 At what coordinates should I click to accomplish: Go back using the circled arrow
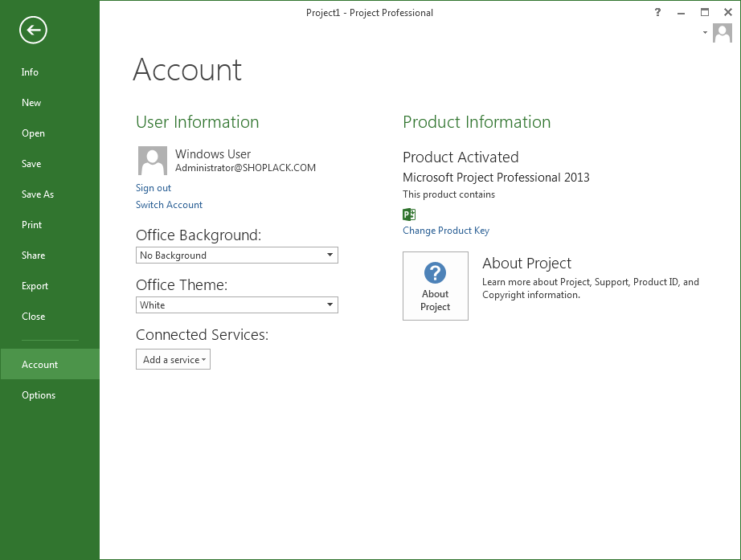tap(33, 31)
